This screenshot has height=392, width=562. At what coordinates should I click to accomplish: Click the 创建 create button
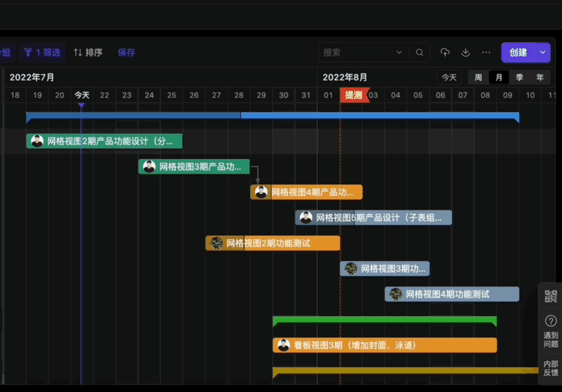(518, 53)
